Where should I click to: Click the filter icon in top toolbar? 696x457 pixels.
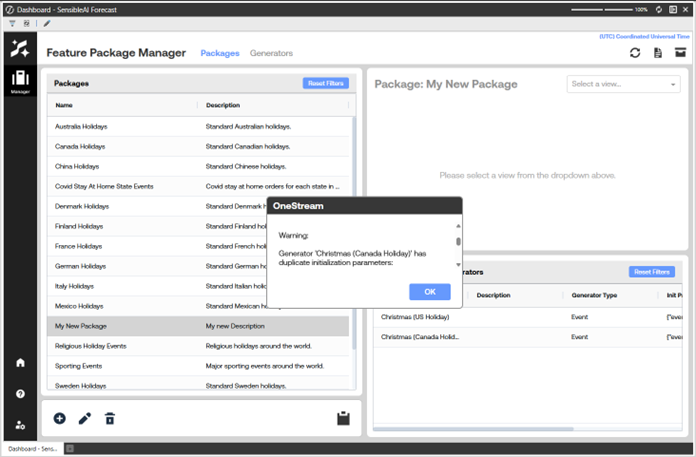coord(12,24)
